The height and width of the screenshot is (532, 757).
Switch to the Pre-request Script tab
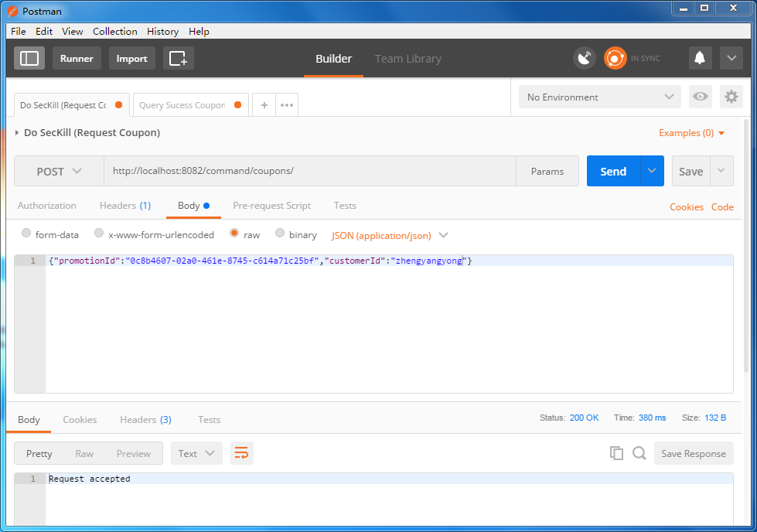[x=271, y=206]
